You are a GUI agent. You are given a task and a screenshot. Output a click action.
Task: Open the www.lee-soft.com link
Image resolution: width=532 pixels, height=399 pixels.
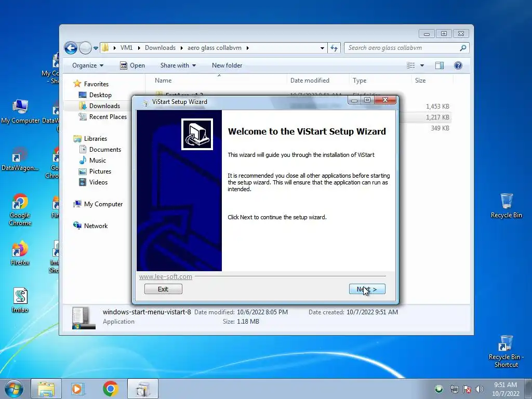tap(166, 276)
